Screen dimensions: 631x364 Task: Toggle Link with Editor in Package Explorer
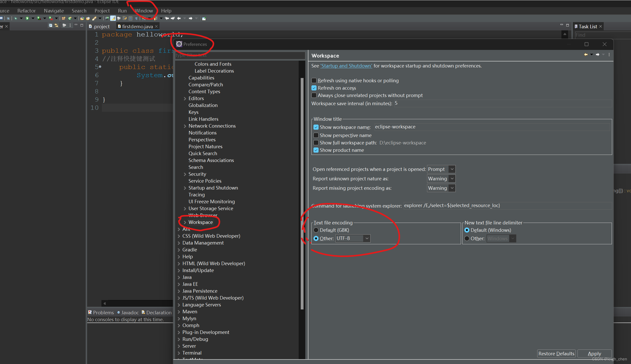tap(56, 25)
